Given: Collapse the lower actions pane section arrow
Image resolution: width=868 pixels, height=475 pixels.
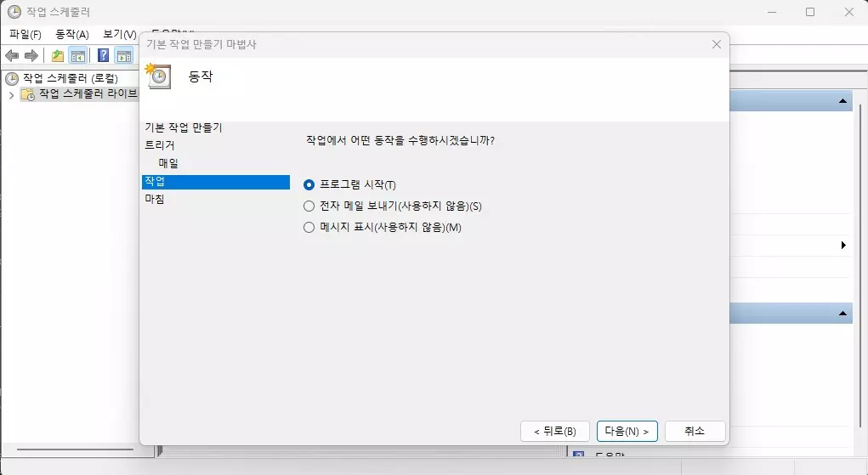Looking at the screenshot, I should click(842, 314).
